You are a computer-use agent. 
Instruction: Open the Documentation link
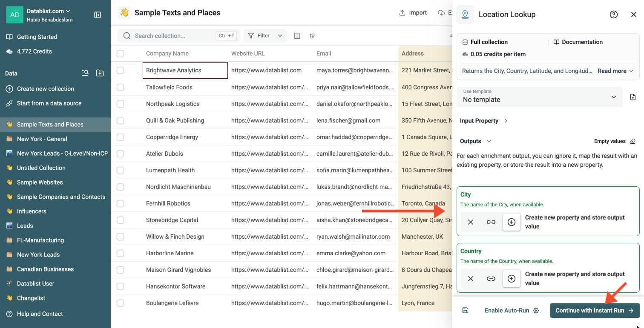point(578,42)
